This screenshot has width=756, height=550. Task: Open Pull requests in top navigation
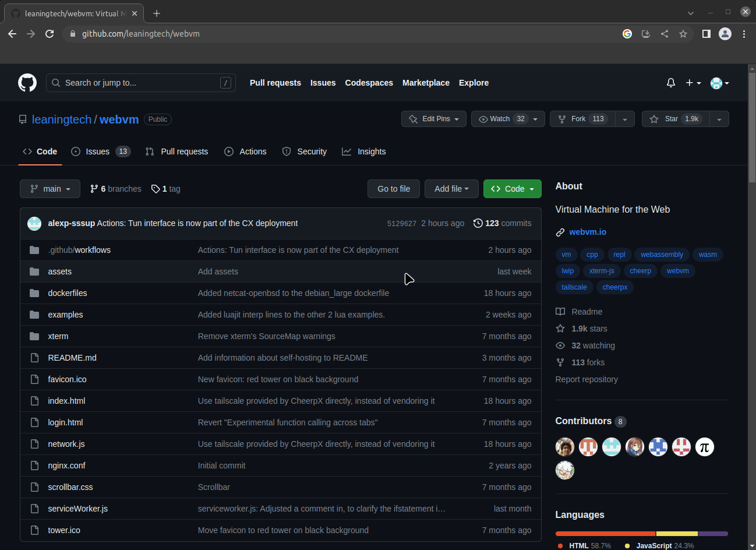[275, 83]
